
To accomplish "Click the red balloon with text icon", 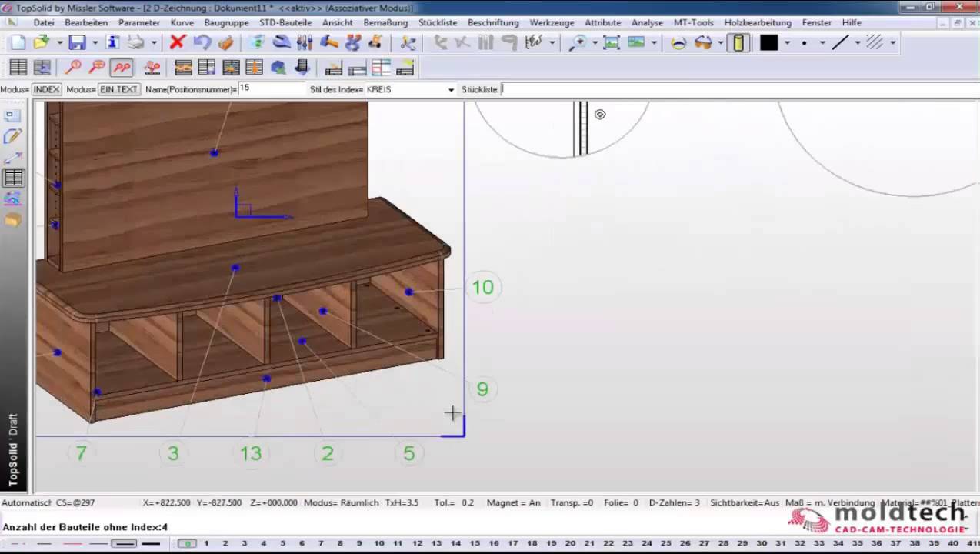I will [x=97, y=68].
